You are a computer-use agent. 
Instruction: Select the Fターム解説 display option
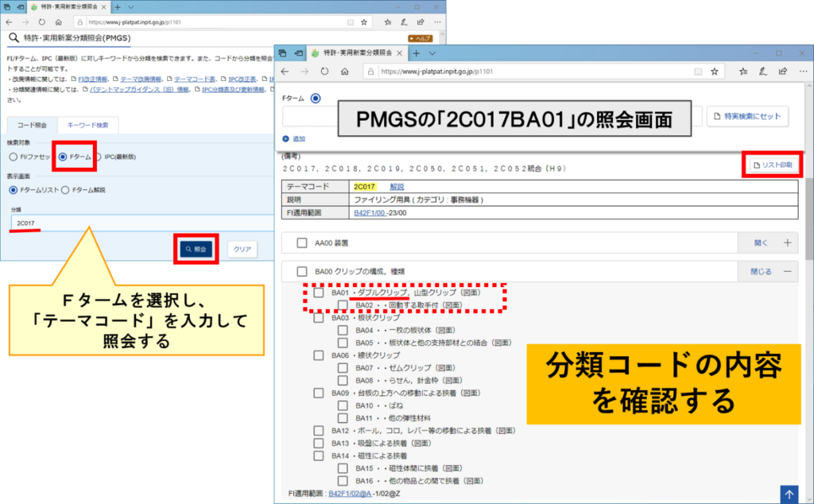pos(66,190)
